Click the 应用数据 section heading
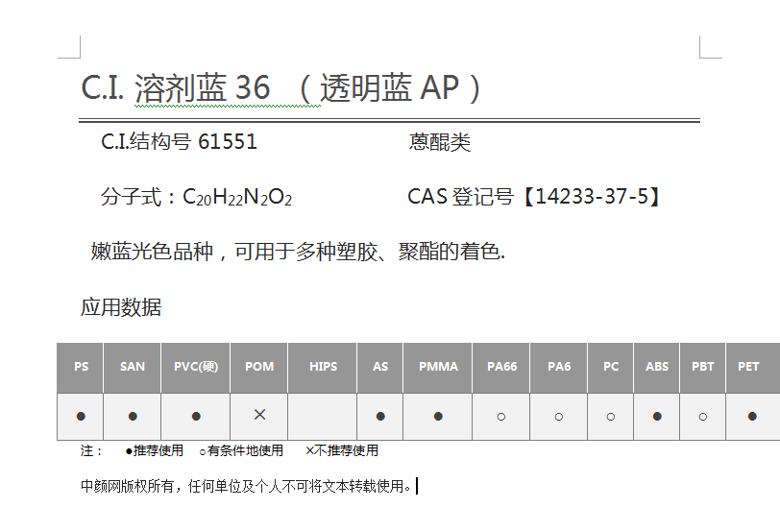Image resolution: width=780 pixels, height=532 pixels. coord(121,307)
